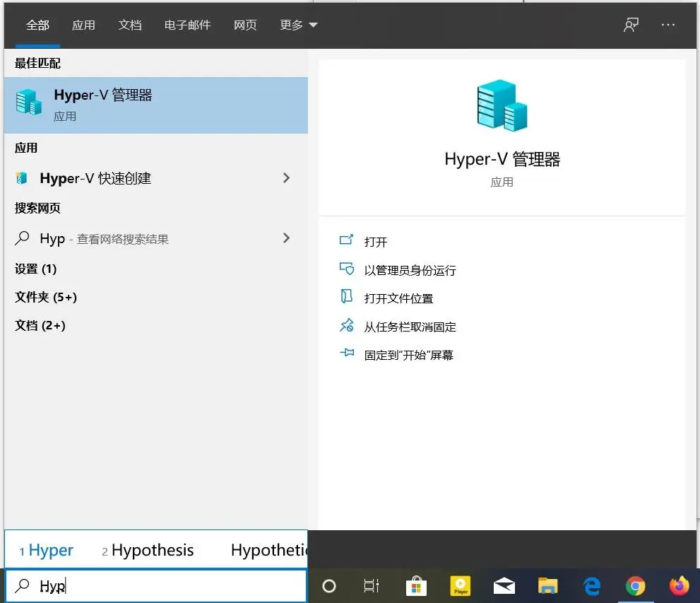Open Cortana circle on taskbar

coord(329,585)
